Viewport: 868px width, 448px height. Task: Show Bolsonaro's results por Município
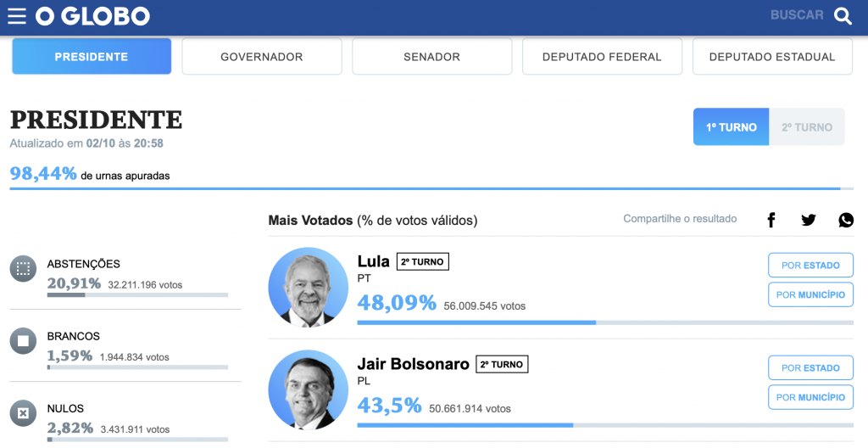point(810,397)
